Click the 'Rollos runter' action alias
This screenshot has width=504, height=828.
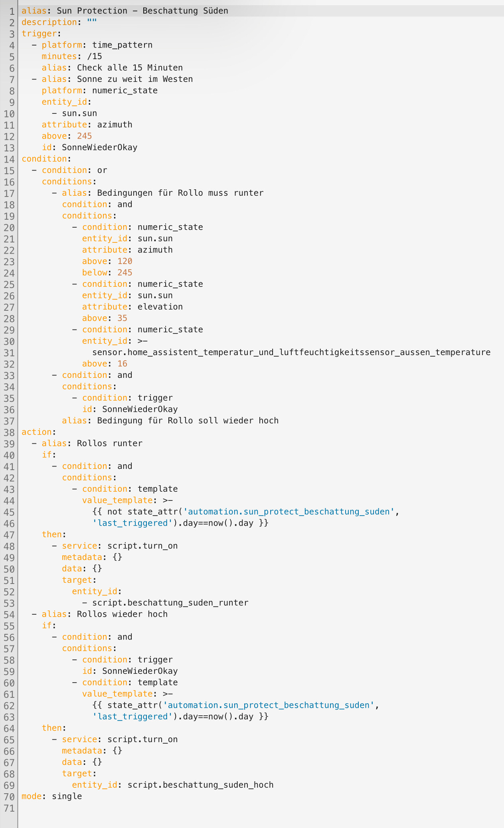pyautogui.click(x=109, y=443)
